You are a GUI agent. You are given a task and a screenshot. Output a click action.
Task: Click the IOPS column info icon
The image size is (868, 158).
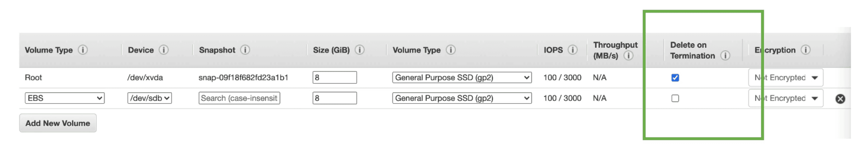[572, 50]
